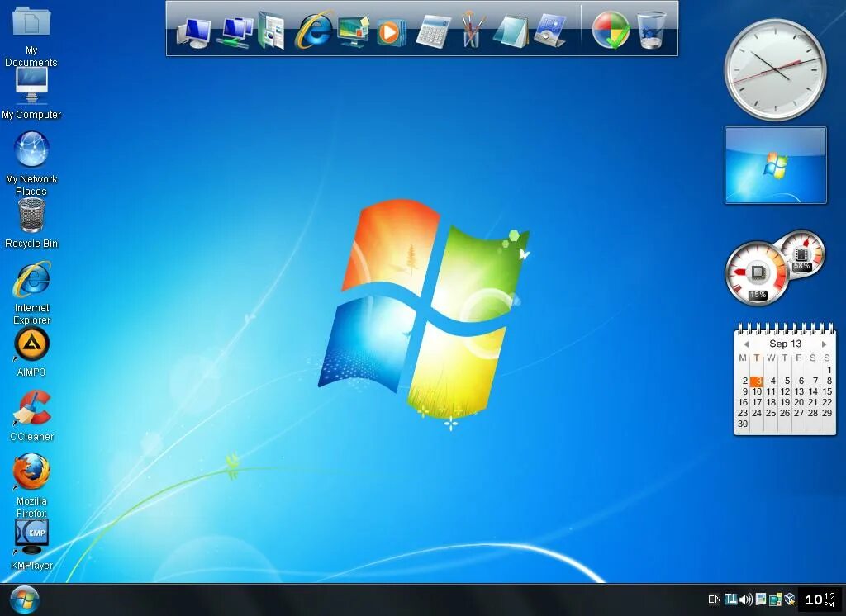
Task: Open the Notepad icon in the dock
Action: (x=511, y=32)
